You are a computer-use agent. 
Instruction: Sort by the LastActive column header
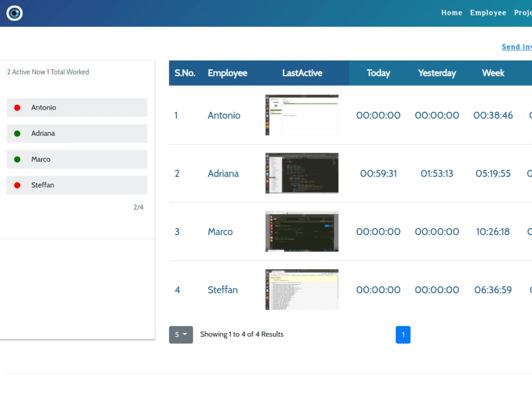tap(302, 73)
